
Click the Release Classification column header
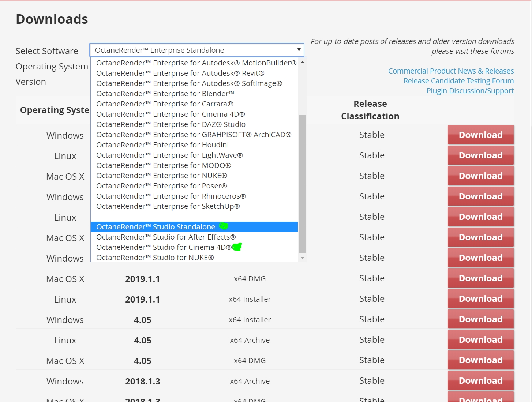pos(370,110)
